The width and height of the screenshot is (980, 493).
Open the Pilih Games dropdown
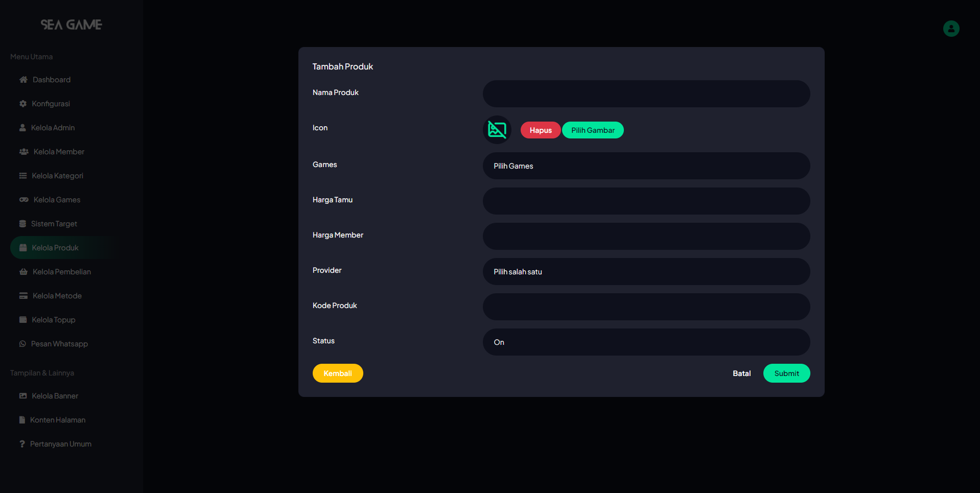[x=646, y=166]
